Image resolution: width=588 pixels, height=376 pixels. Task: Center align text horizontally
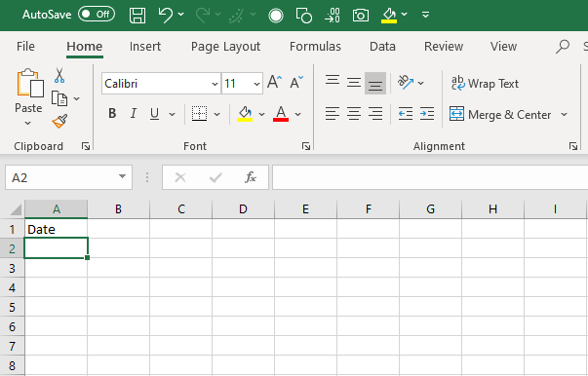pos(354,113)
